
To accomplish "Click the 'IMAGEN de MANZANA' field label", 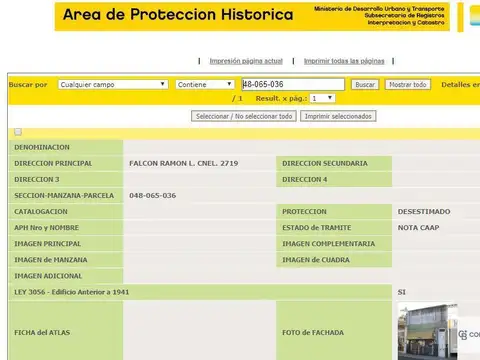I will pyautogui.click(x=51, y=260).
